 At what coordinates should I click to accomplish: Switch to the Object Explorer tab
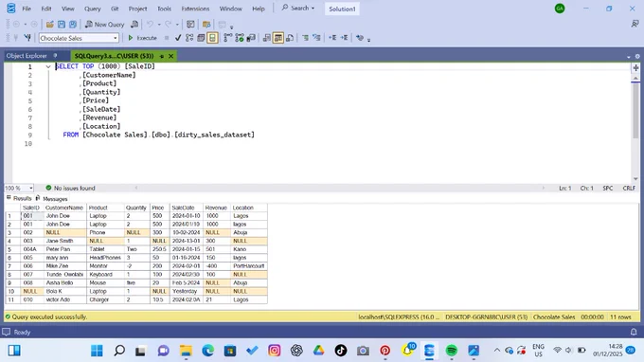coord(27,56)
